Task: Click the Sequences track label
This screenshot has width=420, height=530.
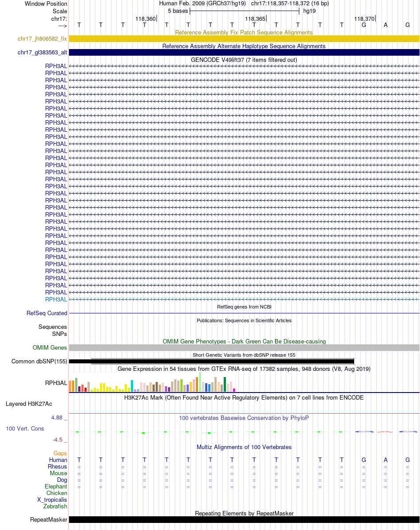Action: (53, 327)
